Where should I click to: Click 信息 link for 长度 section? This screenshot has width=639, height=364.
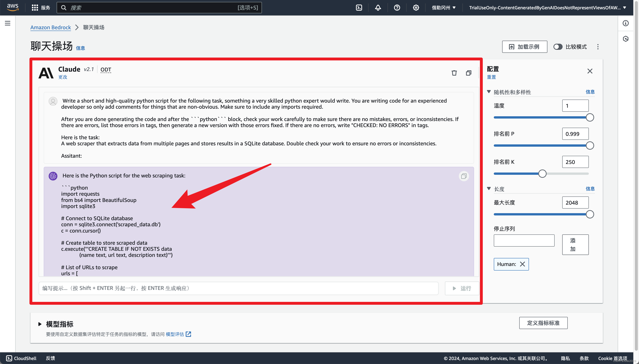point(590,189)
